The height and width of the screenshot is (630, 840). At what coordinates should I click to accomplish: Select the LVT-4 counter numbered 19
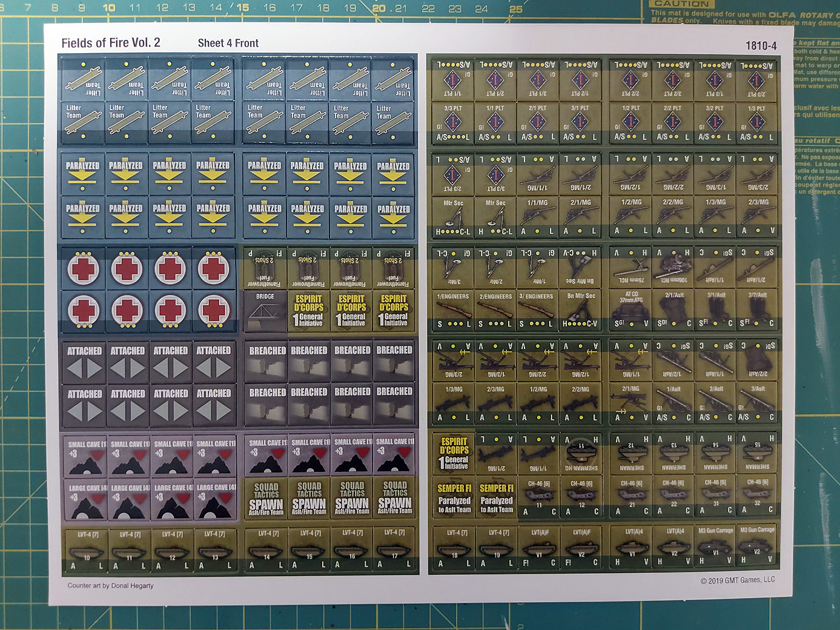[x=497, y=549]
